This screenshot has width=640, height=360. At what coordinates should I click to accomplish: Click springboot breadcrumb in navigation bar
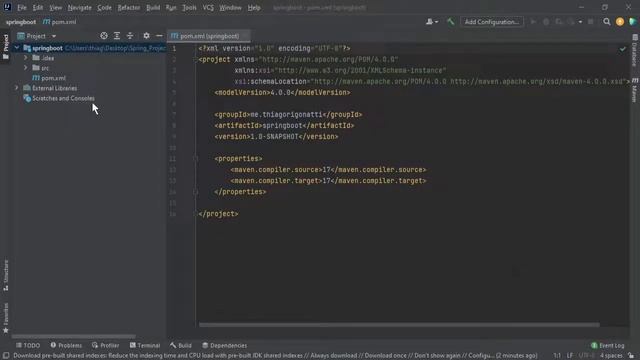click(21, 22)
